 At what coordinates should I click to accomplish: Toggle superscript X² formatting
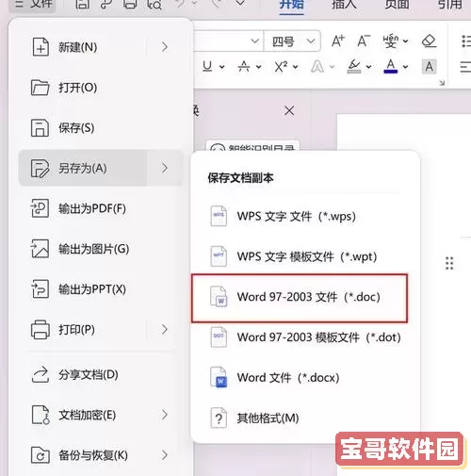pyautogui.click(x=281, y=67)
